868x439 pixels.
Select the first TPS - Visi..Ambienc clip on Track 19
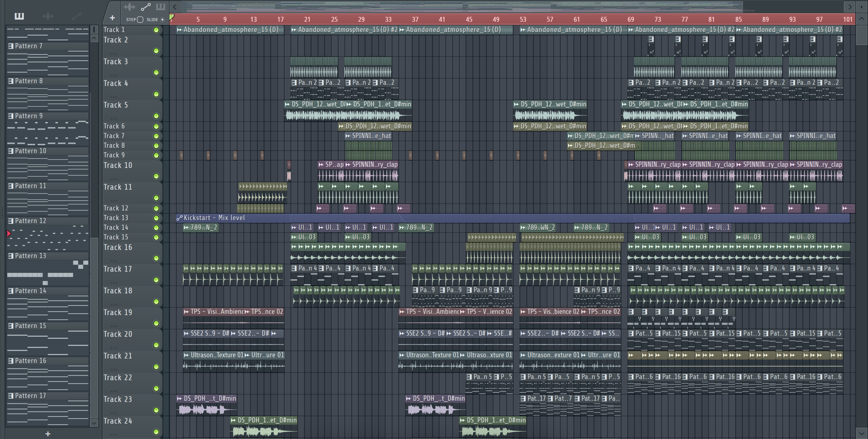click(213, 317)
